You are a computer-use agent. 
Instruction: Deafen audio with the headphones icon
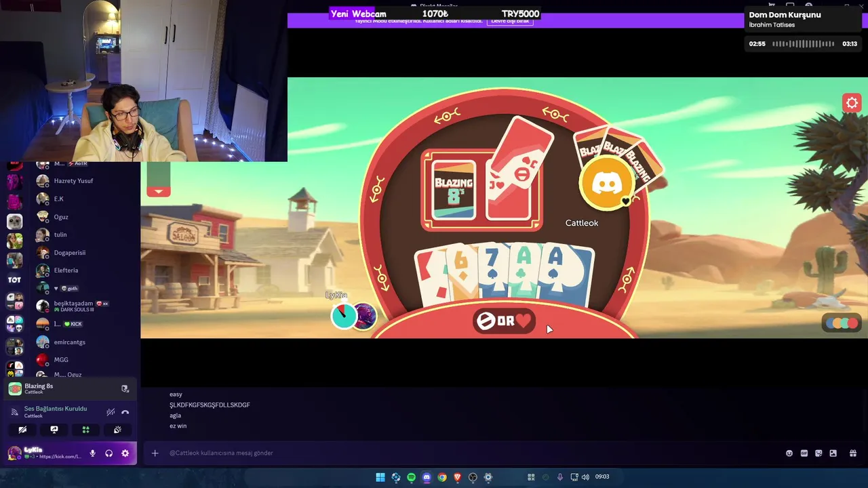[108, 453]
